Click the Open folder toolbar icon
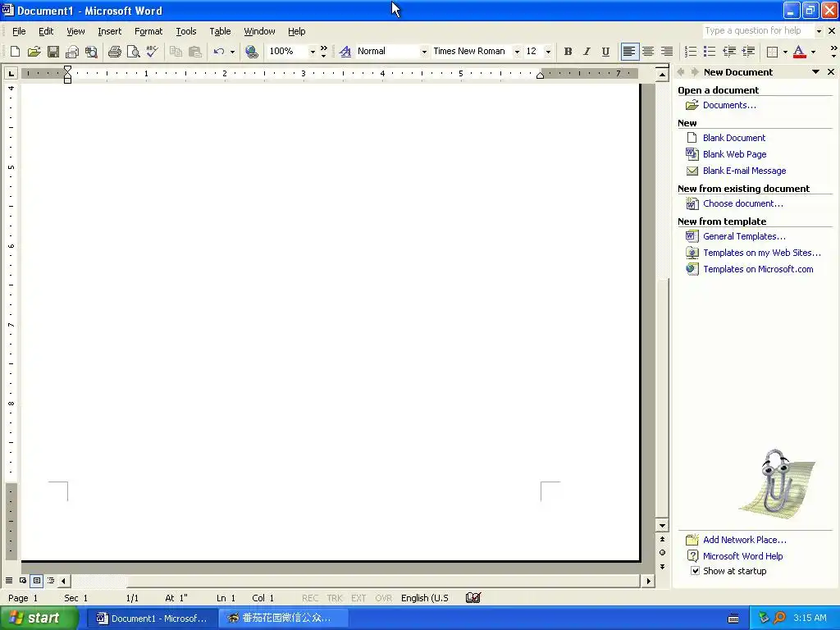 coord(34,52)
